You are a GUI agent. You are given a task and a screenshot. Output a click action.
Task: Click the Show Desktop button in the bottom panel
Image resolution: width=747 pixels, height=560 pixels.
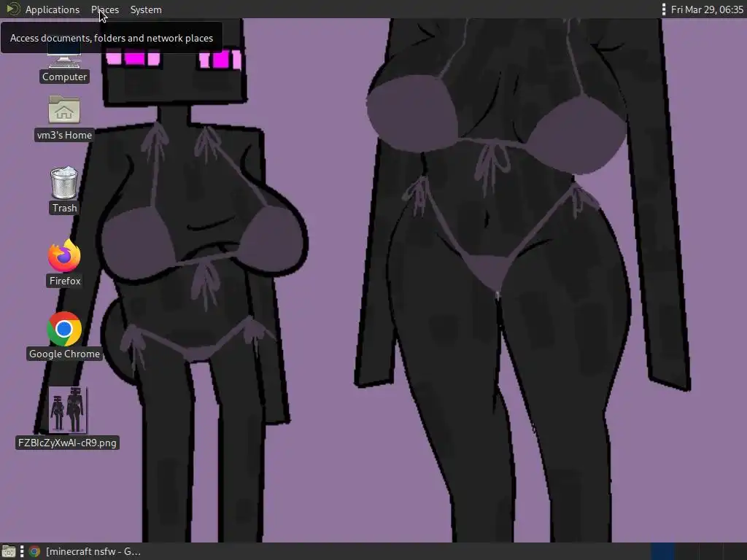click(9, 551)
